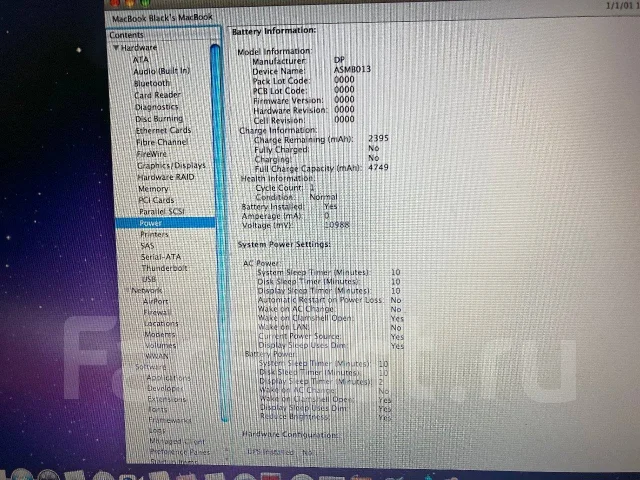
Task: Open Printers in the sidebar
Action: [154, 235]
